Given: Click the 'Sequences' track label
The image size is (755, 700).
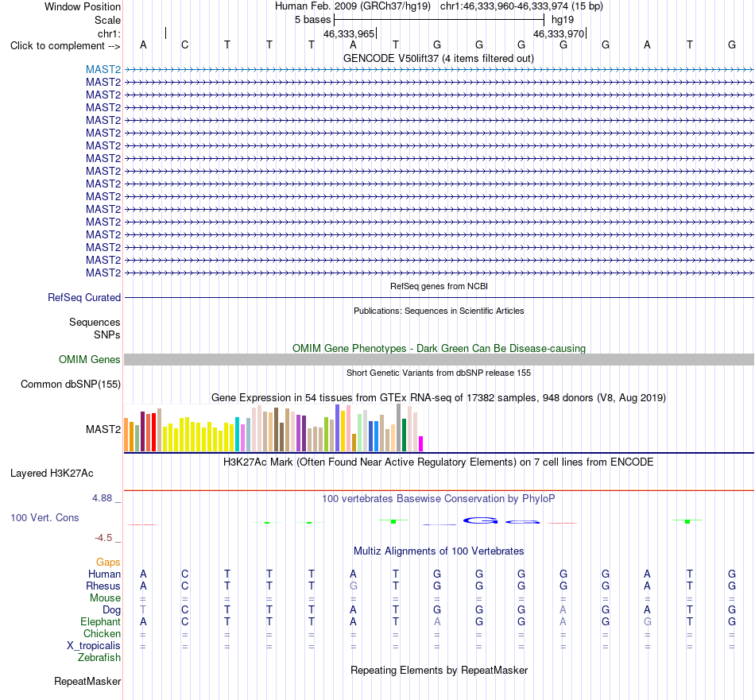Looking at the screenshot, I should 95,322.
